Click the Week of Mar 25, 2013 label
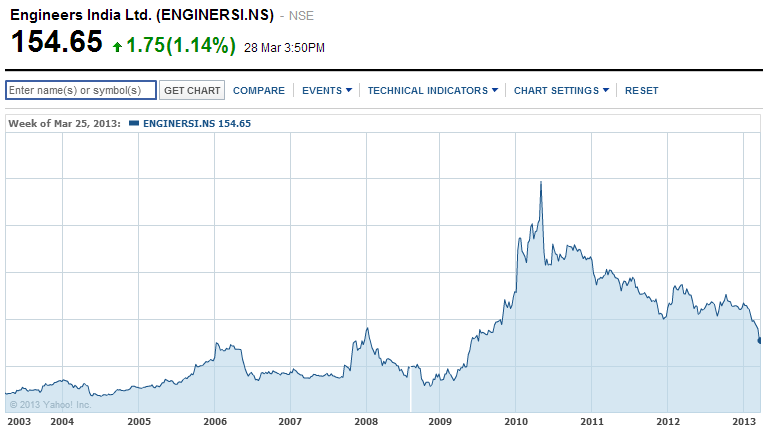This screenshot has height=428, width=763. (64, 124)
